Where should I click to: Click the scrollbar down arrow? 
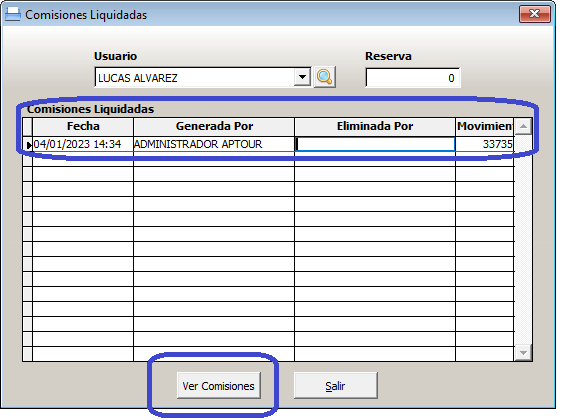[523, 352]
